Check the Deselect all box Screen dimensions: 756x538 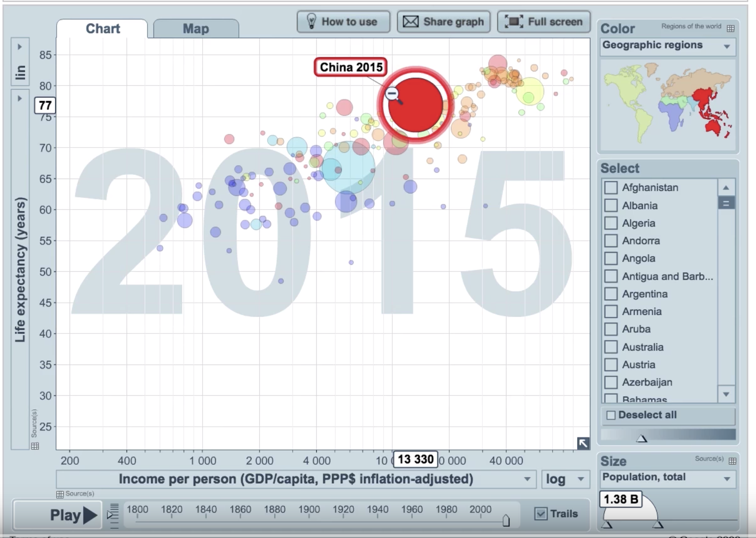pos(611,415)
